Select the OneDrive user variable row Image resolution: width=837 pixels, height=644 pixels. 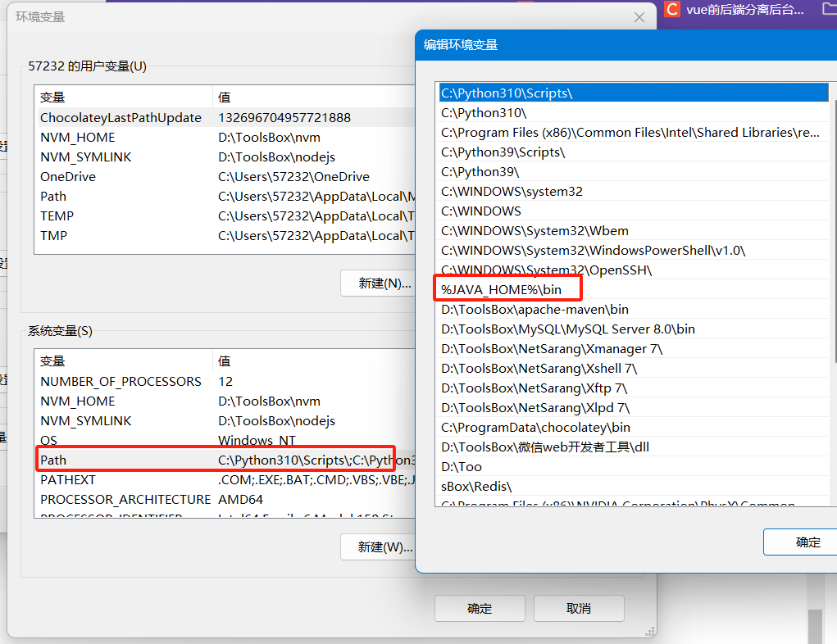tap(68, 176)
